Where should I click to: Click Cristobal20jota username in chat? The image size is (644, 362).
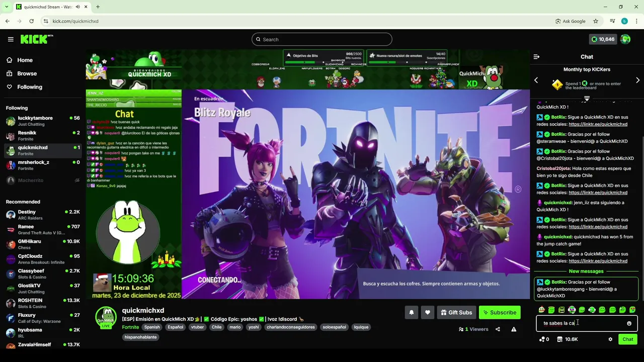553,168
